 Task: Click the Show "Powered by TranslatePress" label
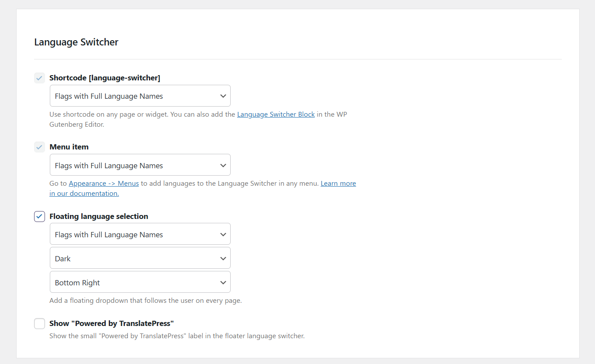pos(112,323)
